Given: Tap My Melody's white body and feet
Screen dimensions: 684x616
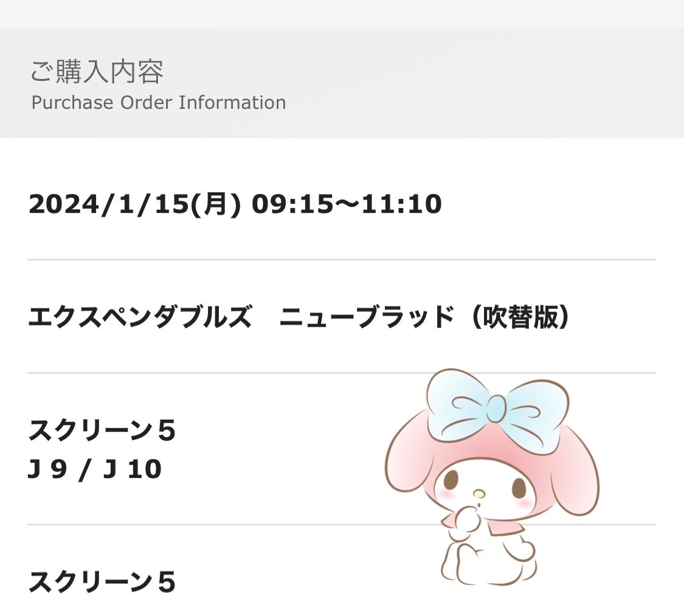Looking at the screenshot, I should [486, 556].
